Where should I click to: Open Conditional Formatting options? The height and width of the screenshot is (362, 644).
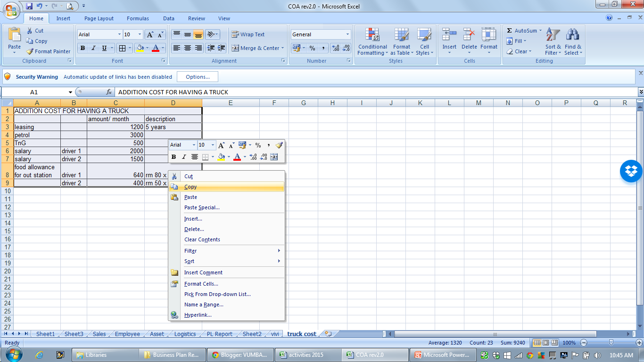point(372,41)
